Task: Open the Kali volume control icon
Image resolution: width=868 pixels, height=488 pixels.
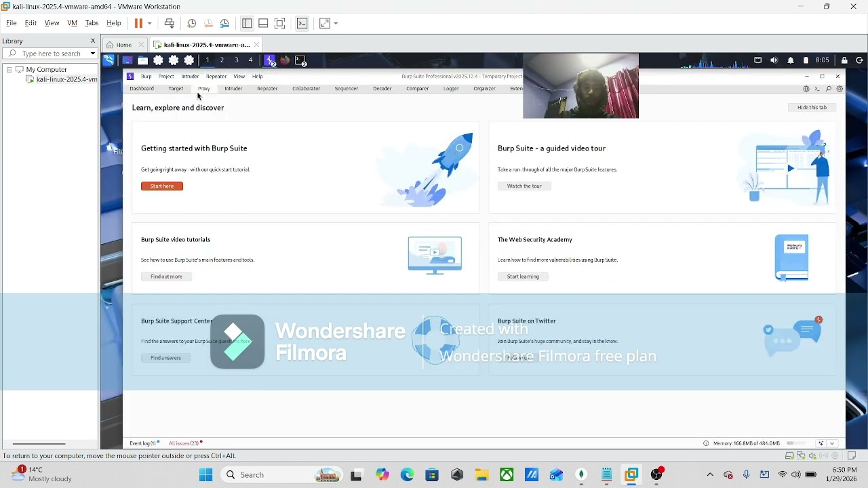Action: coord(774,60)
